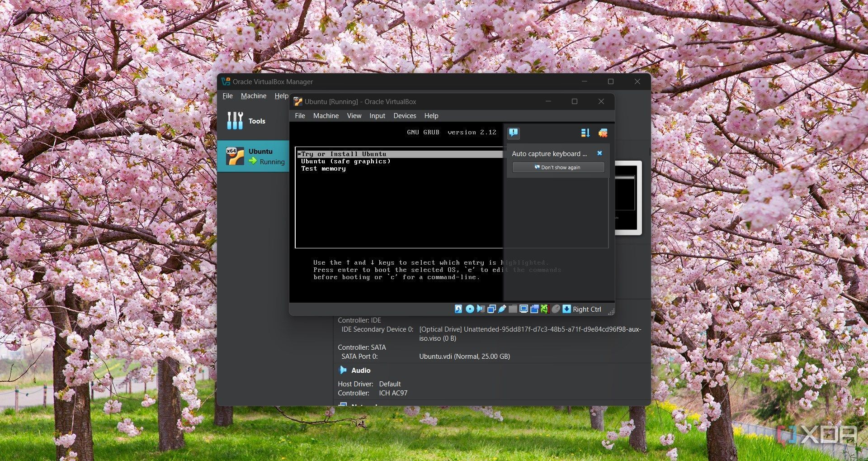
Task: Maximize the Ubuntu VM window
Action: tap(575, 101)
